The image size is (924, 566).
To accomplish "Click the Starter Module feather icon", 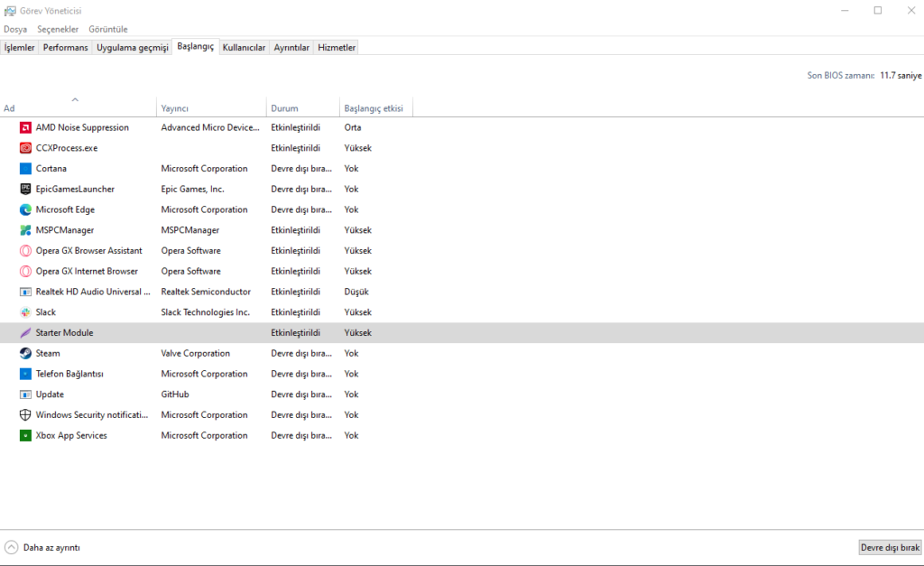I will tap(25, 332).
